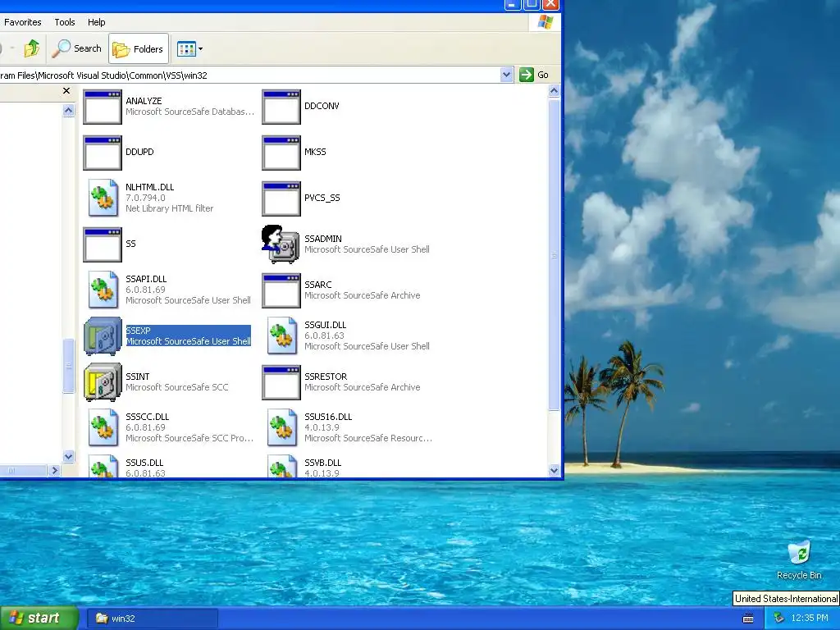Open the Tools menu
840x630 pixels.
coord(64,22)
